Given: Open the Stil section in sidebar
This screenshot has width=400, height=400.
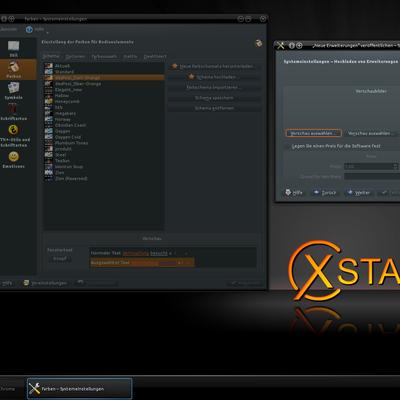Looking at the screenshot, I should [x=14, y=49].
